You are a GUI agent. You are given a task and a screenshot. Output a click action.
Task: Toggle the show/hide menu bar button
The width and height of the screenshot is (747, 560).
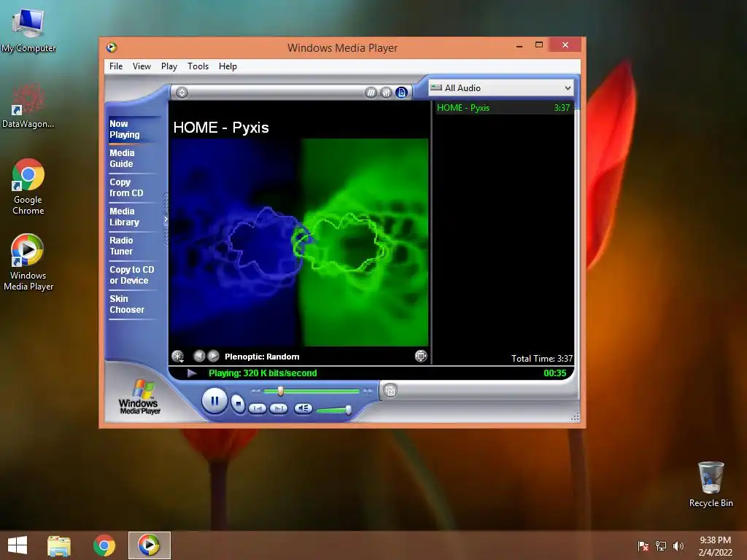tap(182, 93)
